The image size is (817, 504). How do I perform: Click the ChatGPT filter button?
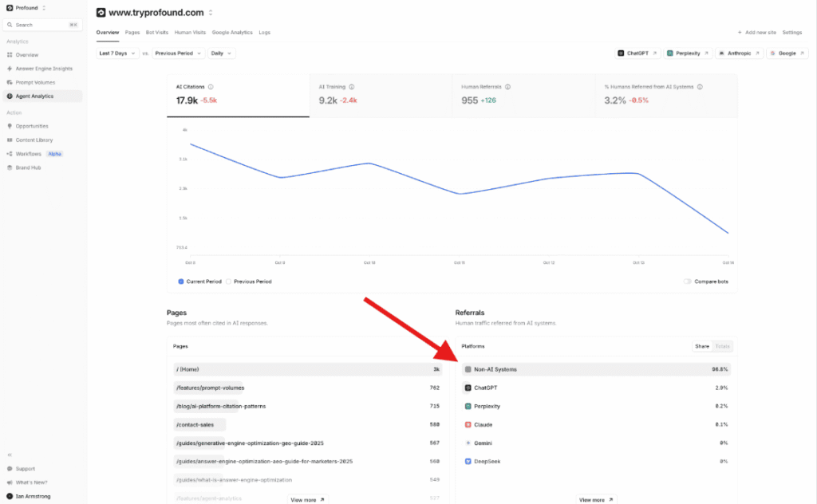637,53
